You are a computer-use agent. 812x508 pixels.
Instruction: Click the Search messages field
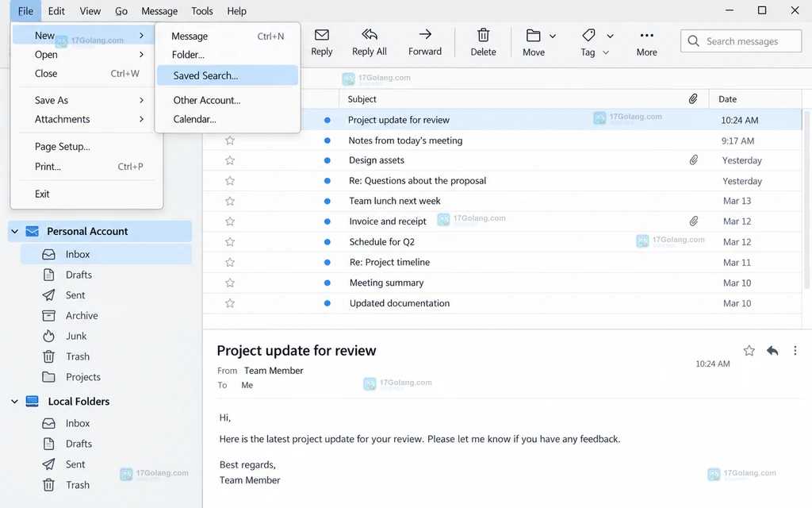pos(741,41)
